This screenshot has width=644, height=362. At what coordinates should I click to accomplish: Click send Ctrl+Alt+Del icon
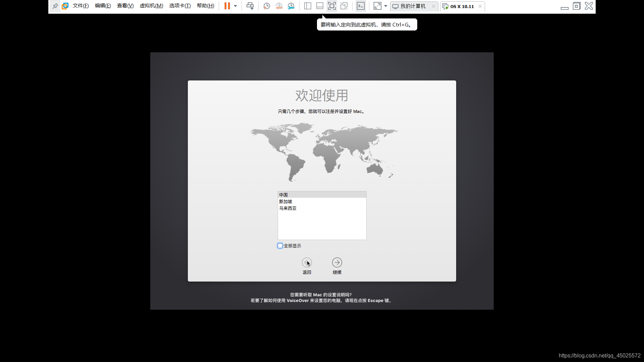pyautogui.click(x=250, y=6)
